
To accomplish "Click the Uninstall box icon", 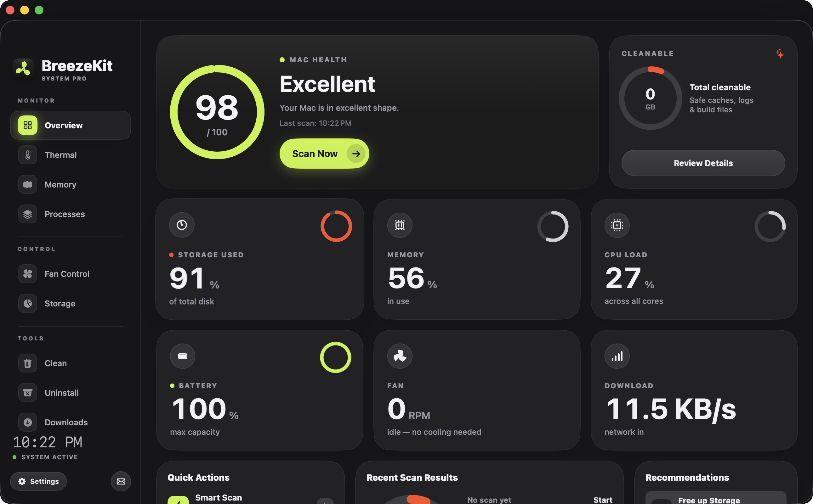I will tap(28, 393).
